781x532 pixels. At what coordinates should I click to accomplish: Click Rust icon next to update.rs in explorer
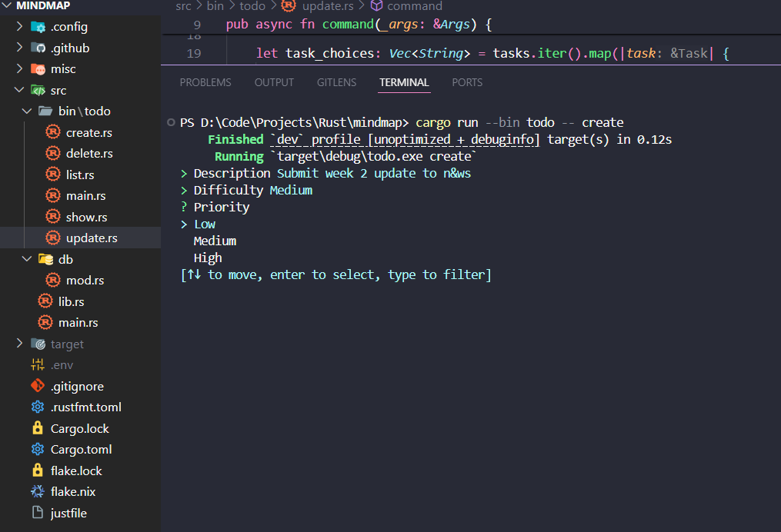pos(53,238)
